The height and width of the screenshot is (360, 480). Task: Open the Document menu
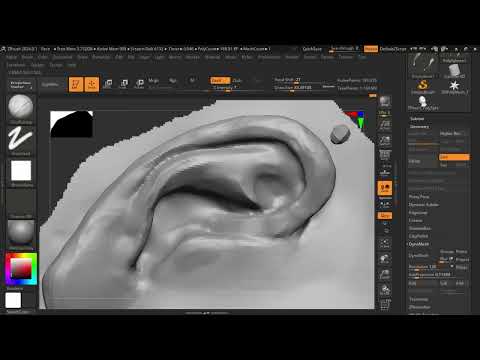(x=63, y=57)
